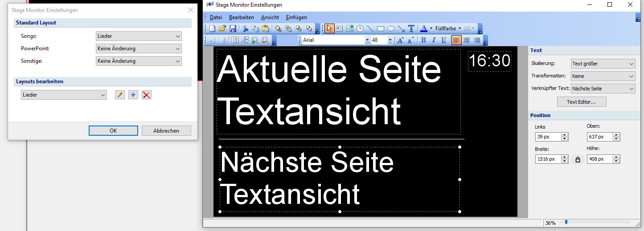Open a file with folder icon
The image size is (644, 231).
pos(222,28)
